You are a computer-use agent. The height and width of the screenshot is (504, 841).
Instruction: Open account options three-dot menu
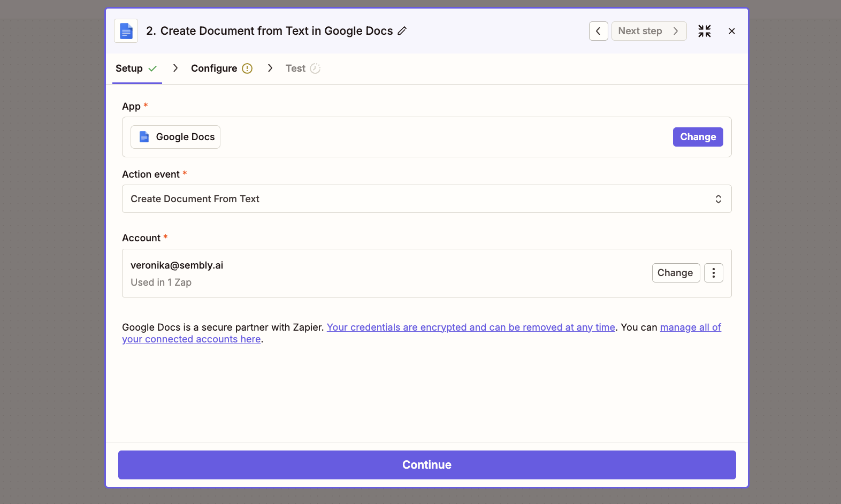714,273
